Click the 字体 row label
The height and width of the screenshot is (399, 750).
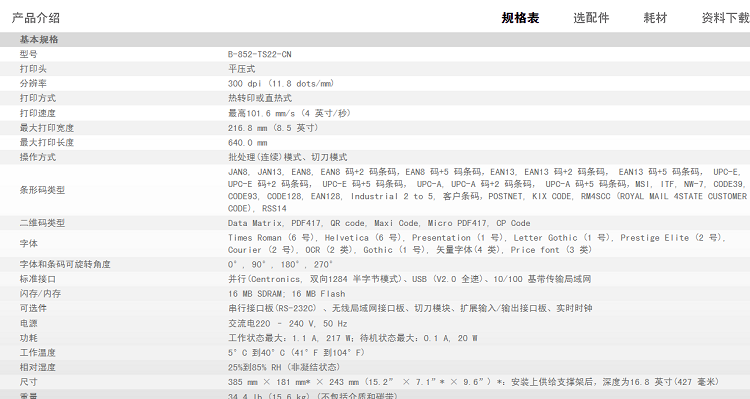[x=29, y=244]
